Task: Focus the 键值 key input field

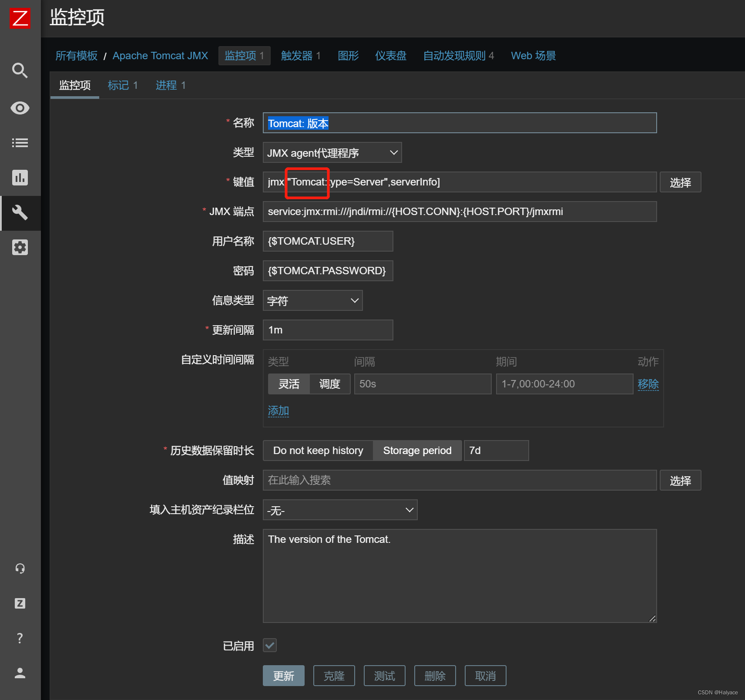Action: 460,182
